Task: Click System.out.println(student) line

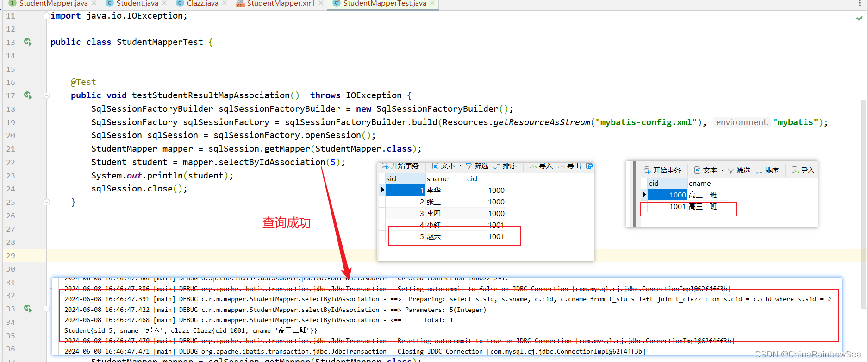Action: click(162, 176)
